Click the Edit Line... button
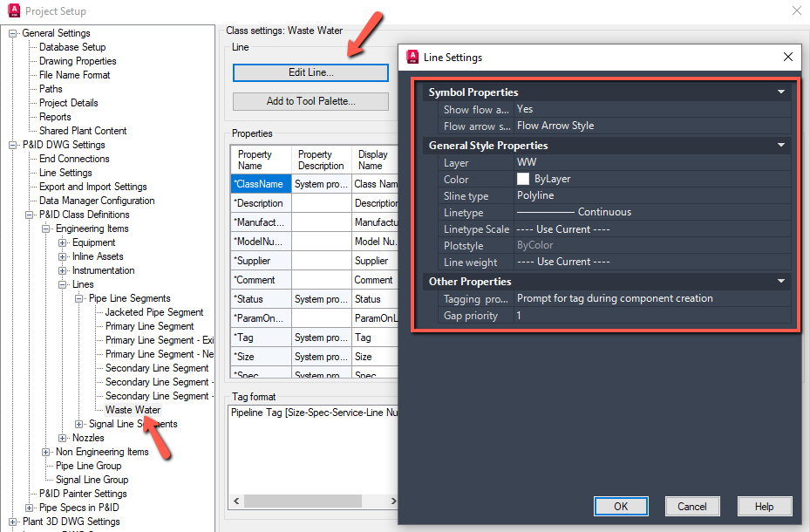 (x=310, y=73)
